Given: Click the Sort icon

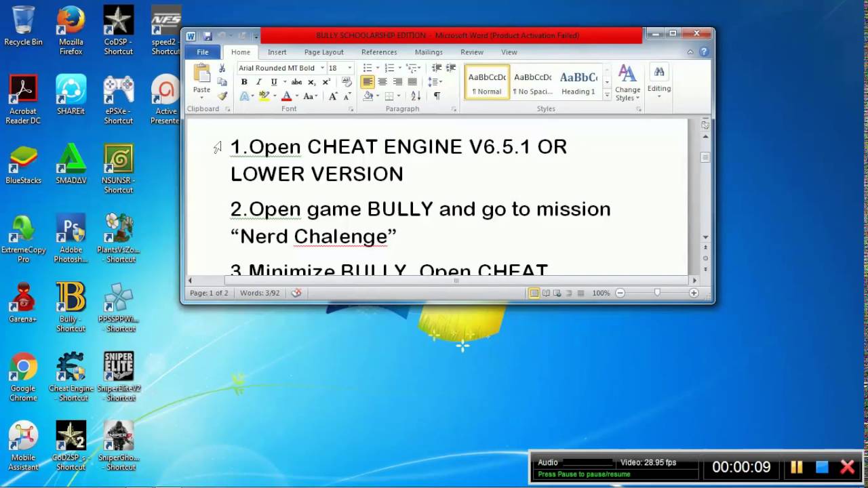Looking at the screenshot, I should click(x=416, y=96).
